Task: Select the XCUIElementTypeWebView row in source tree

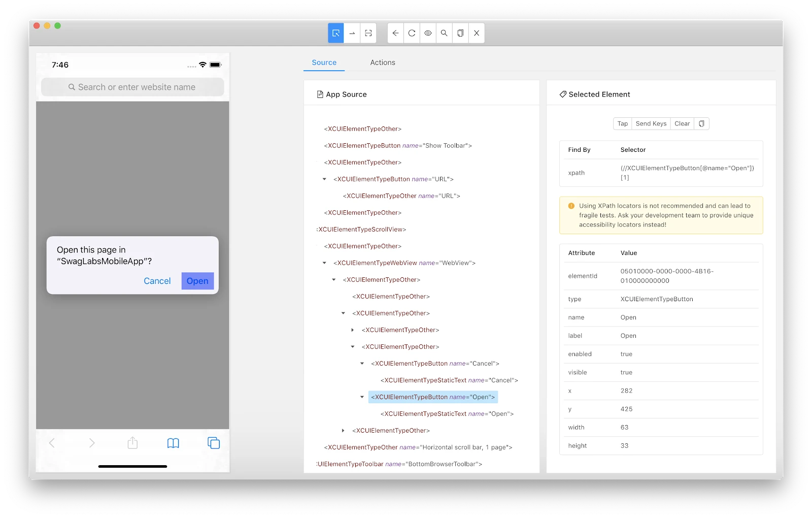Action: (x=404, y=263)
